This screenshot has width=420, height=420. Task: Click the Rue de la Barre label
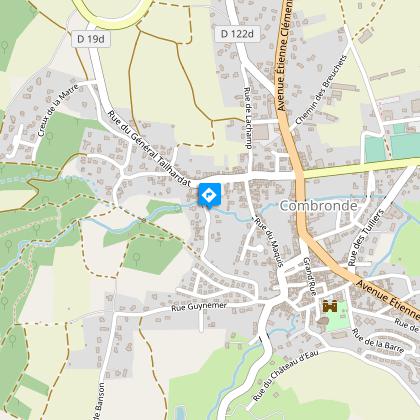coord(378,341)
